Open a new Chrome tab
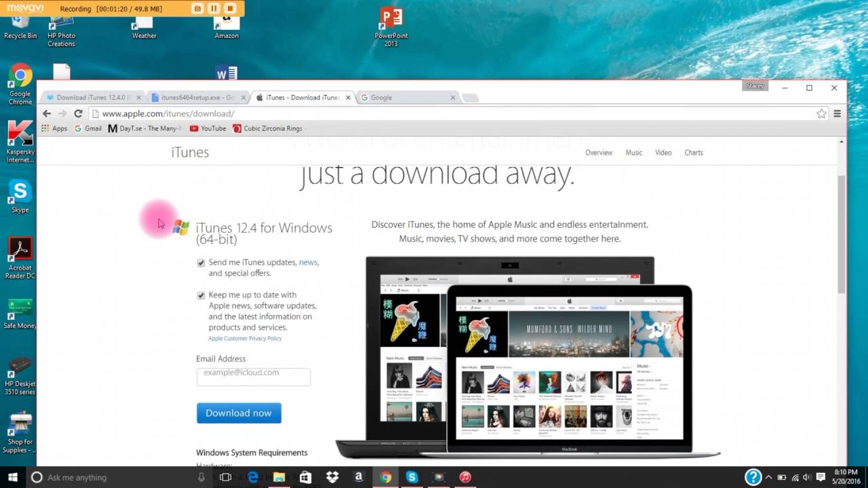 coord(470,98)
